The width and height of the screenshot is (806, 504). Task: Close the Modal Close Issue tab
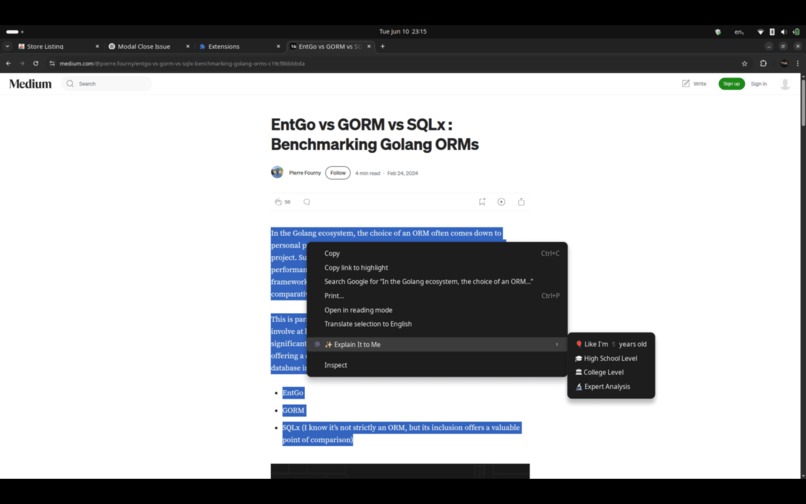188,46
